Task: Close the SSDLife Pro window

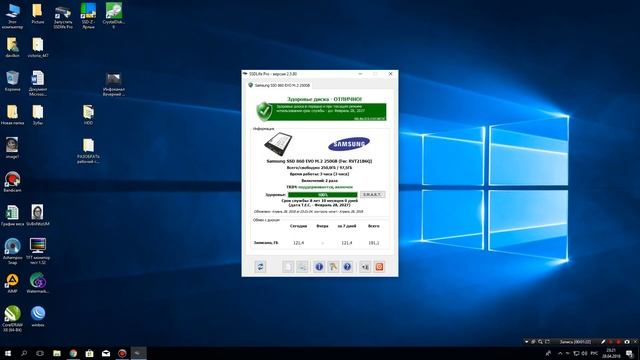Action: (x=390, y=74)
